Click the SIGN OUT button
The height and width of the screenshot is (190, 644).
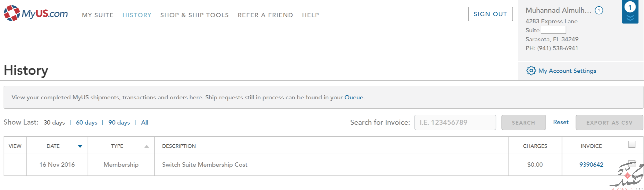pos(490,14)
